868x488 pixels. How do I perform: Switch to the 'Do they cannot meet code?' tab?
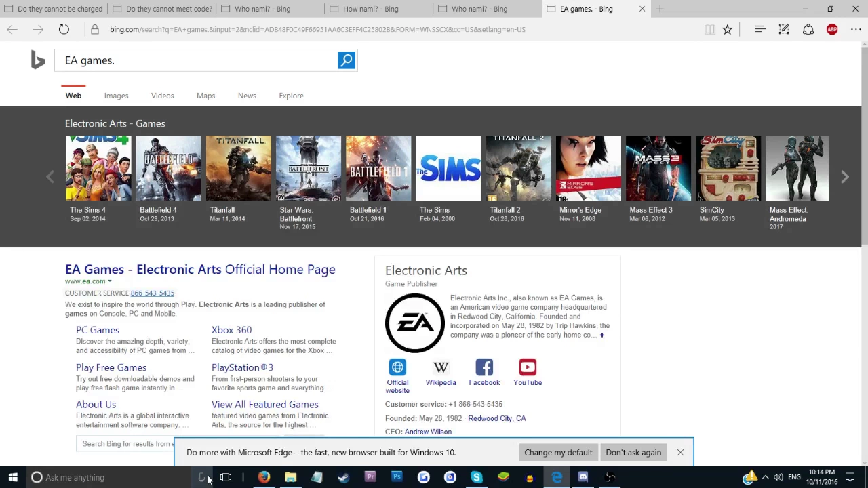click(x=163, y=9)
